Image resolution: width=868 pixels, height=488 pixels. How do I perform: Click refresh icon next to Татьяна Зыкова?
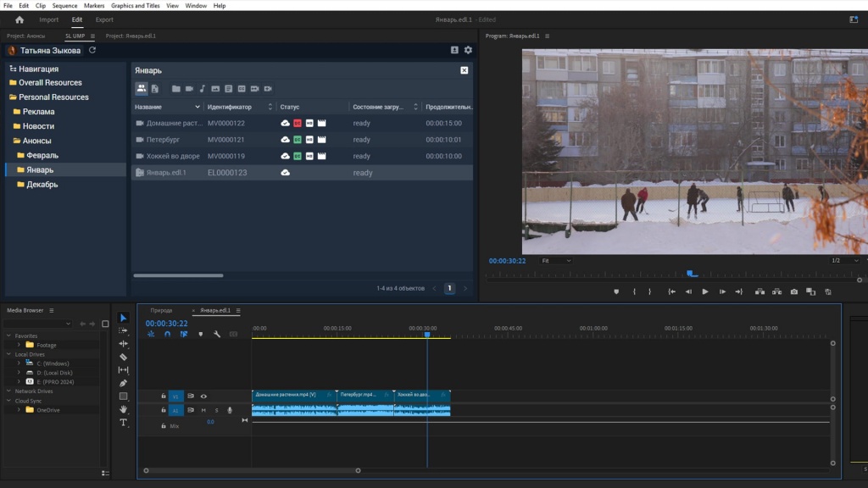92,50
